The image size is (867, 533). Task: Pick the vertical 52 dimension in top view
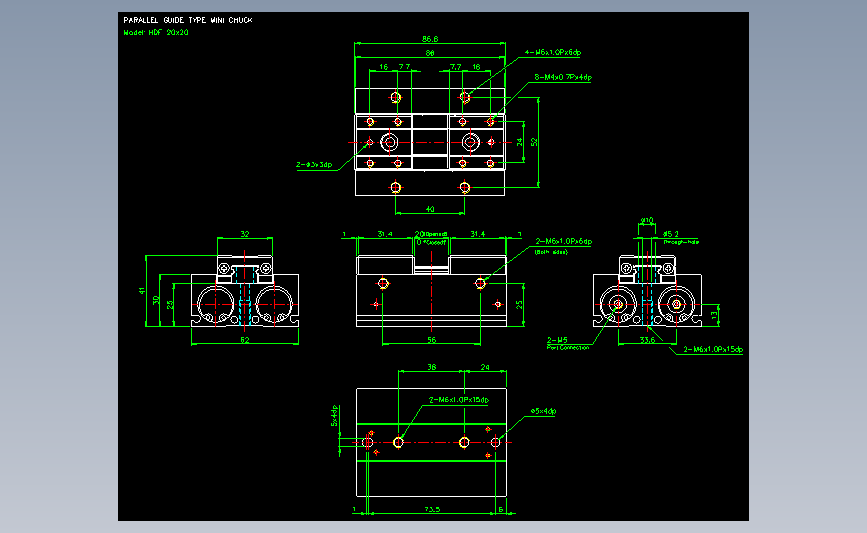(x=534, y=142)
